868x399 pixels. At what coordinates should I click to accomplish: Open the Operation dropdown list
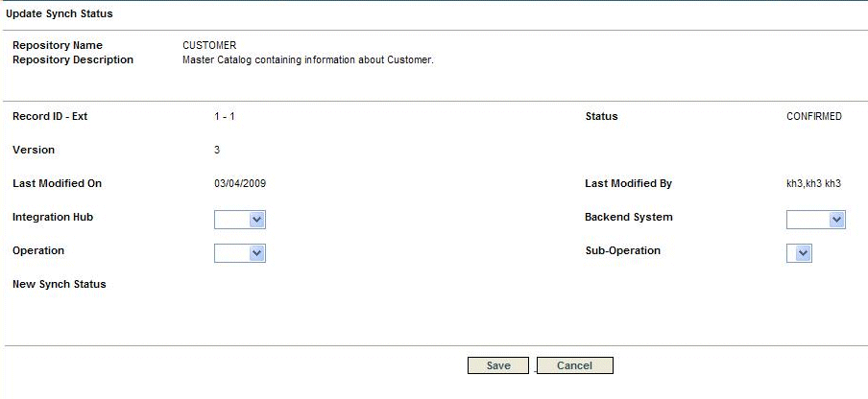click(x=240, y=253)
